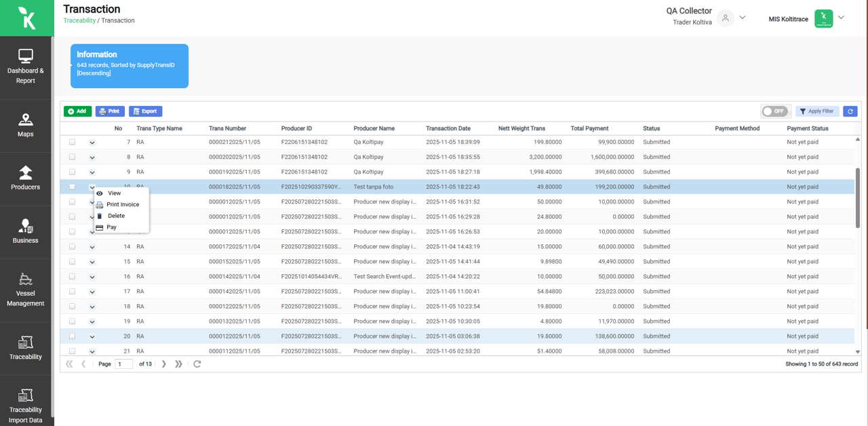Tick the checkbox for row 16

click(72, 276)
